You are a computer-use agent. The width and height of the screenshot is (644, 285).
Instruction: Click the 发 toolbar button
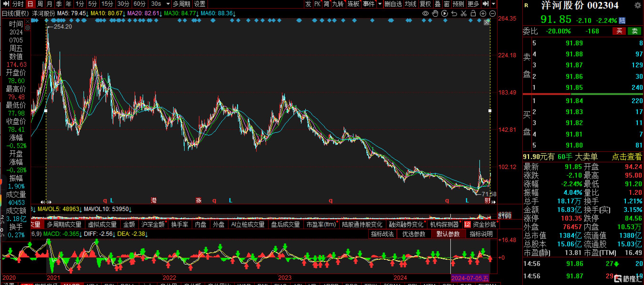pos(308,4)
